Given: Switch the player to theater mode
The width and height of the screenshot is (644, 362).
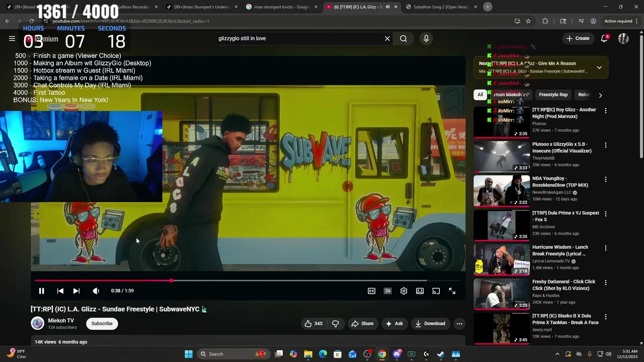Looking at the screenshot, I should tap(420, 291).
